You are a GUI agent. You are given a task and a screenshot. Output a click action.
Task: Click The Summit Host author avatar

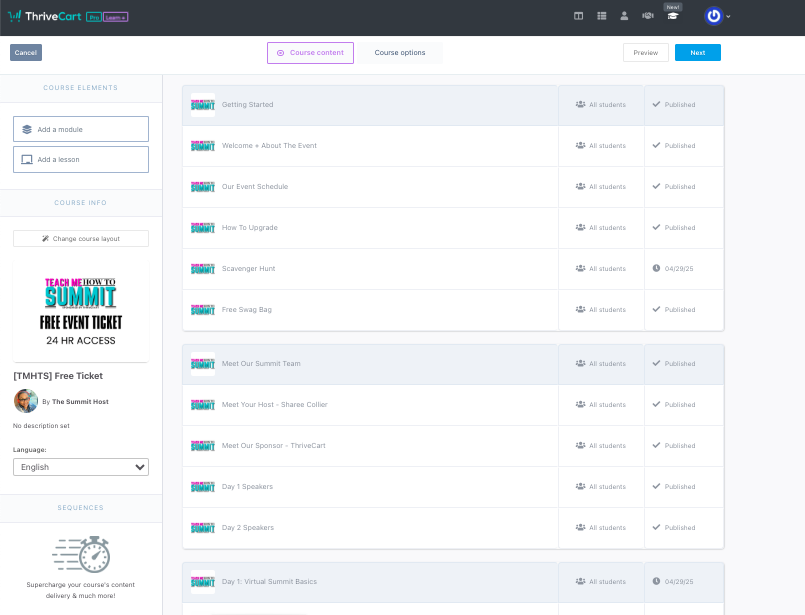coord(26,401)
